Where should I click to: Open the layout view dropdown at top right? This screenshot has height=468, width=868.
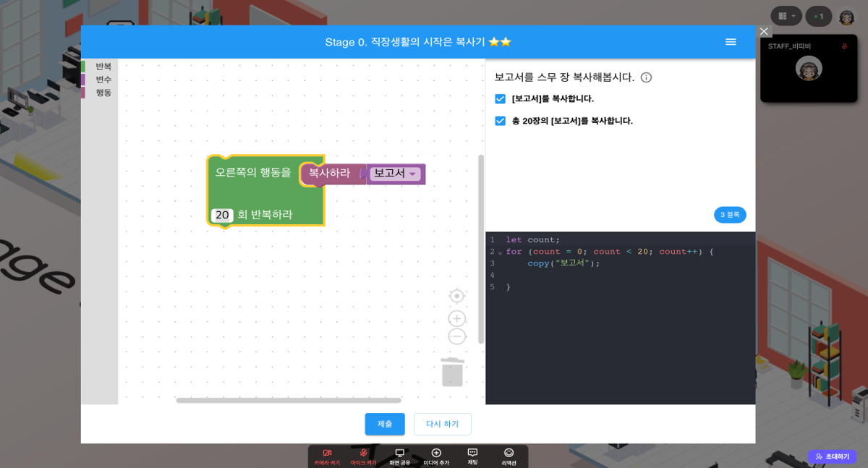click(786, 15)
